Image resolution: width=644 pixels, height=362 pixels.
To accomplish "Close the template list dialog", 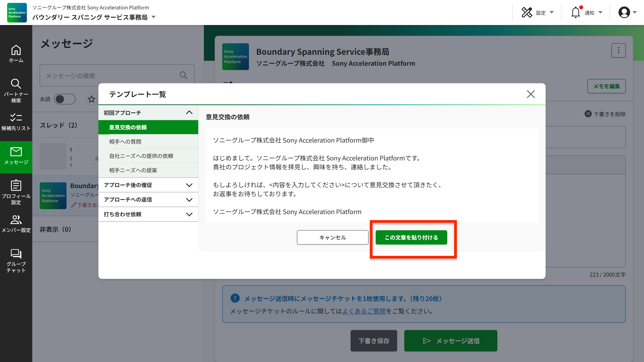I will tap(530, 94).
